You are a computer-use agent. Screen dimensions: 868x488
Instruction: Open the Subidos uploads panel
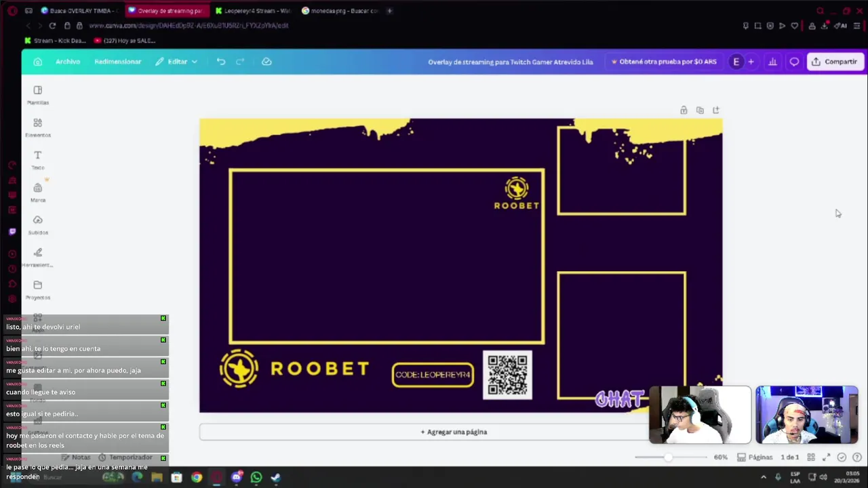click(x=38, y=225)
